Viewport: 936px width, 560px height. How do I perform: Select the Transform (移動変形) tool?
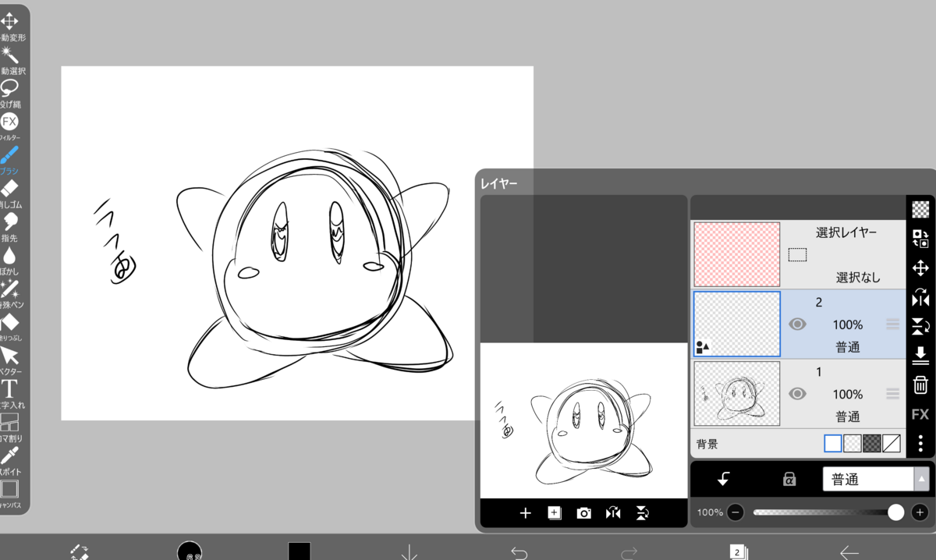pyautogui.click(x=9, y=21)
